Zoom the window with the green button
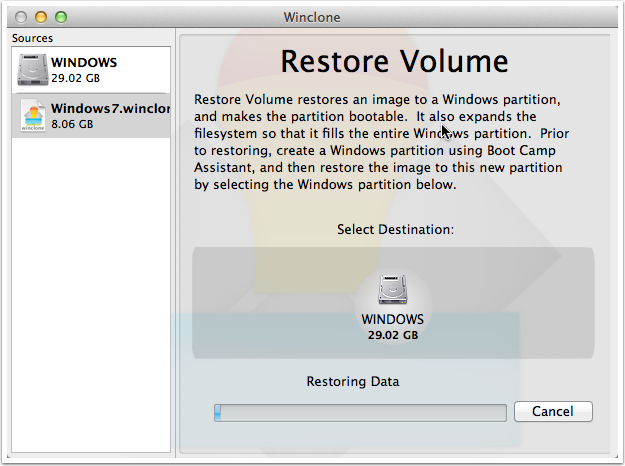 (x=61, y=17)
